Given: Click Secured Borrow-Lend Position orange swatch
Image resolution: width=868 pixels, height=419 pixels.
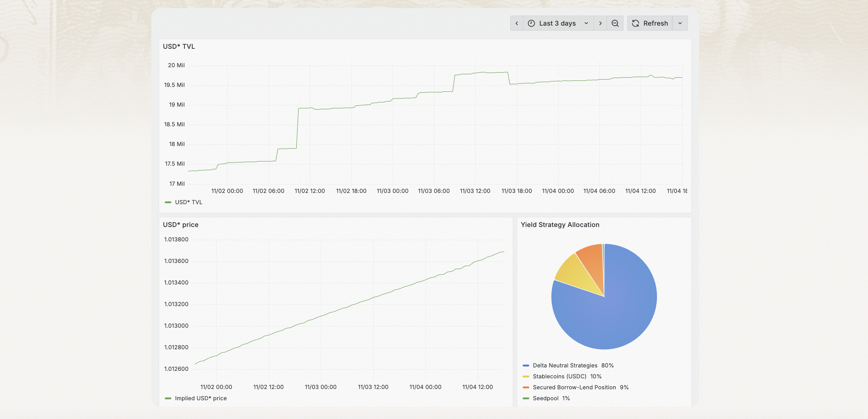Looking at the screenshot, I should tap(526, 387).
